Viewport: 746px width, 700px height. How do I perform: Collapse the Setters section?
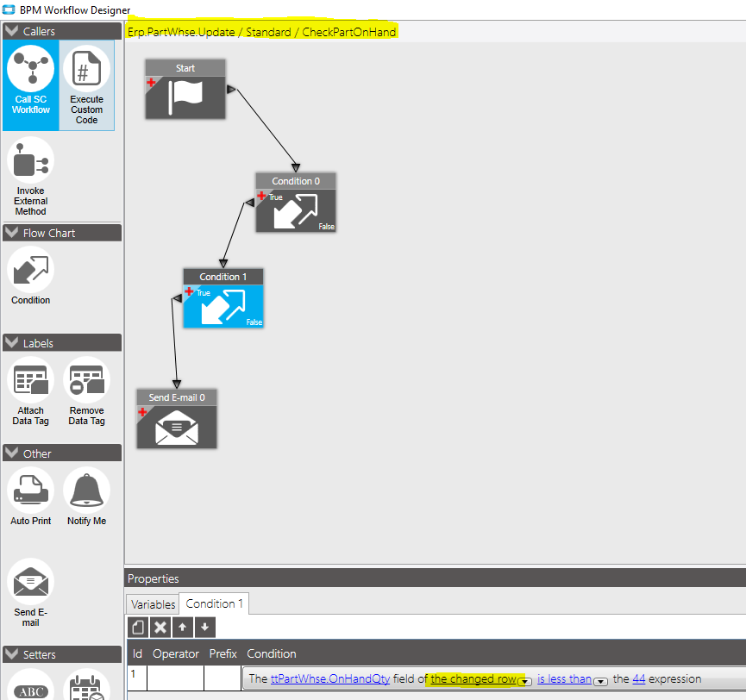[x=11, y=653]
